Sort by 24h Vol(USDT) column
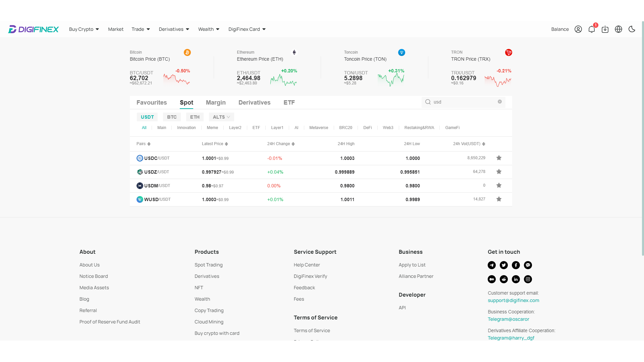 [469, 144]
